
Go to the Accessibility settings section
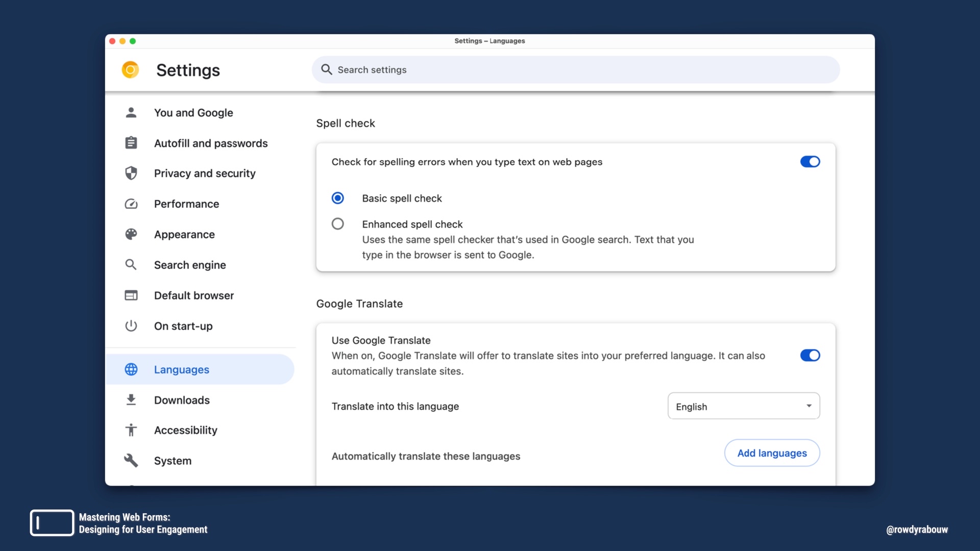pos(186,430)
